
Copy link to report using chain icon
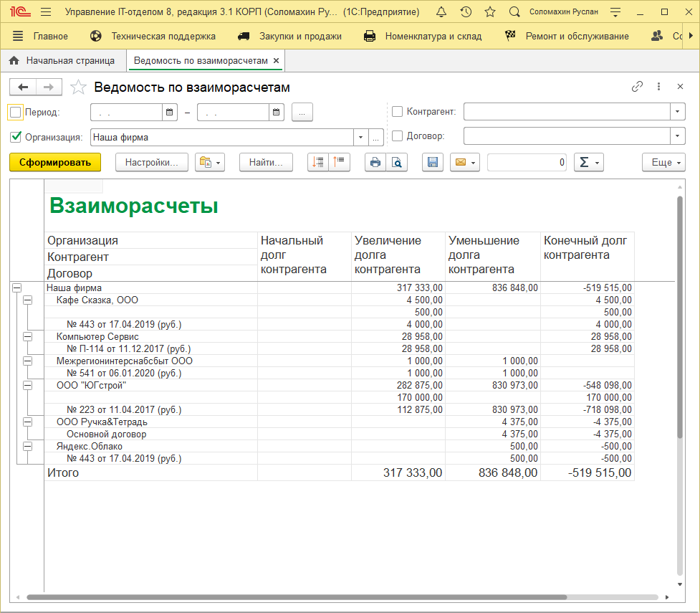(637, 87)
